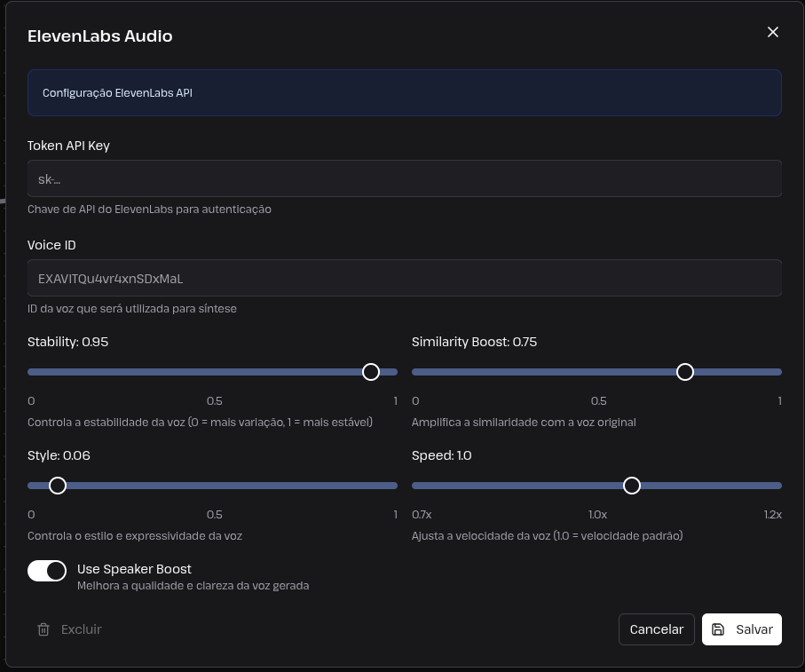The image size is (805, 672).
Task: Click the Stability: 0.95 label
Action: tap(67, 342)
